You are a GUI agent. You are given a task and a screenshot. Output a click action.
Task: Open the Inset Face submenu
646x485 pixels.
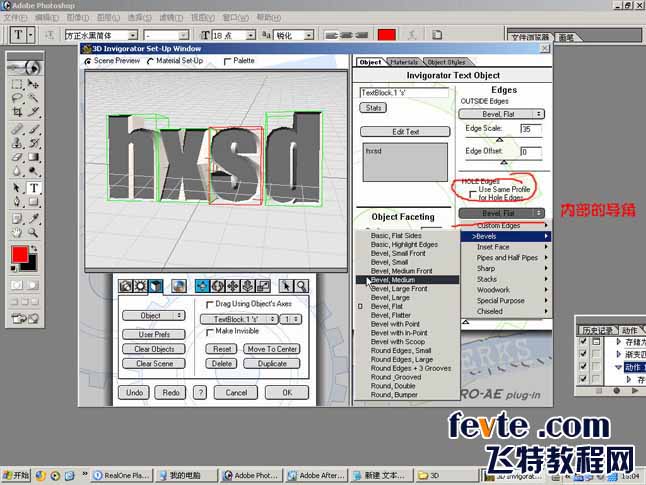point(506,247)
